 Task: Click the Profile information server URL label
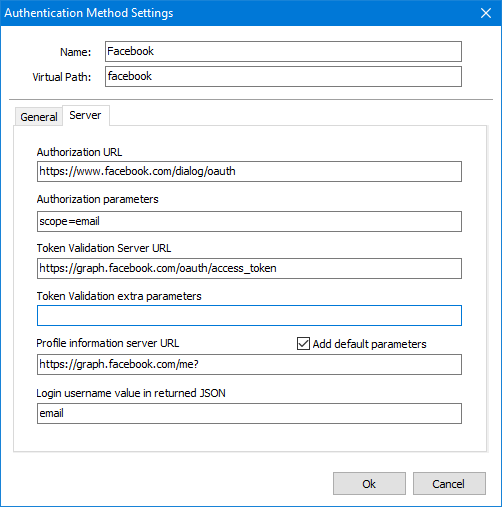click(108, 343)
